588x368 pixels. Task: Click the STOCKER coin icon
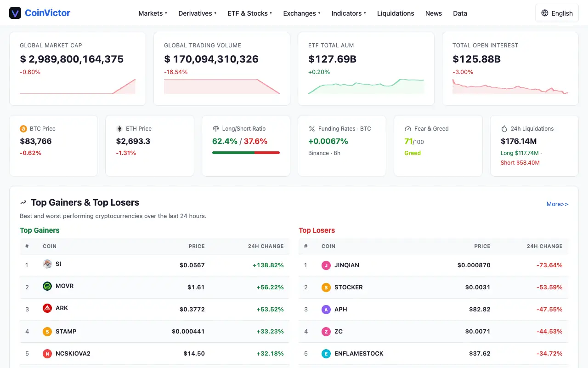click(326, 287)
